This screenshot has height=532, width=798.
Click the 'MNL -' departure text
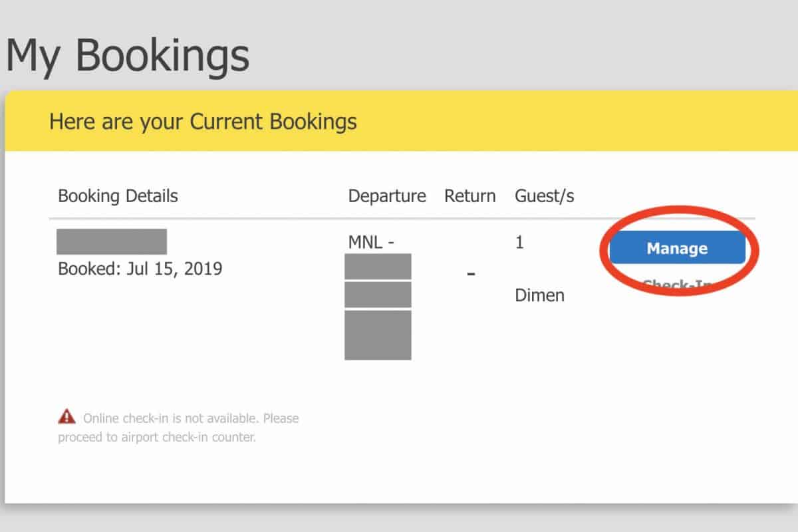371,243
